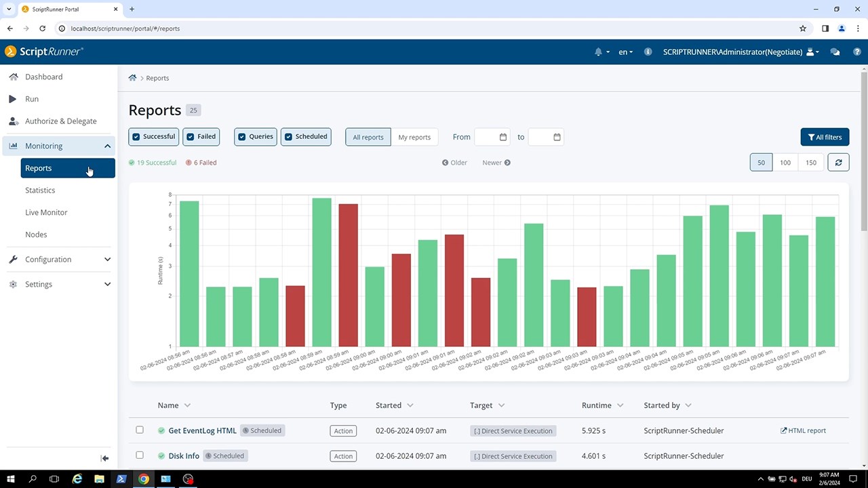
Task: Refresh the reports list
Action: click(x=838, y=163)
